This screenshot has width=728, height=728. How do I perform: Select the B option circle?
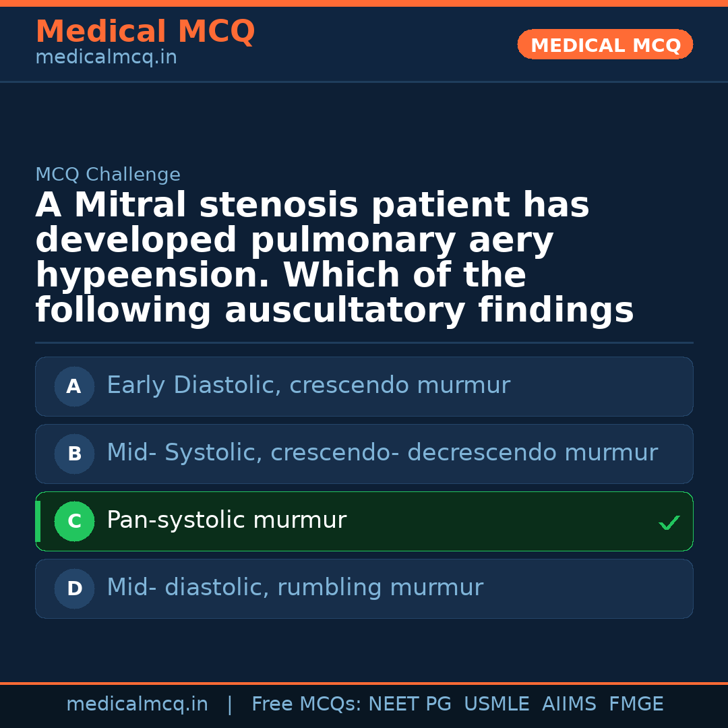pos(74,454)
